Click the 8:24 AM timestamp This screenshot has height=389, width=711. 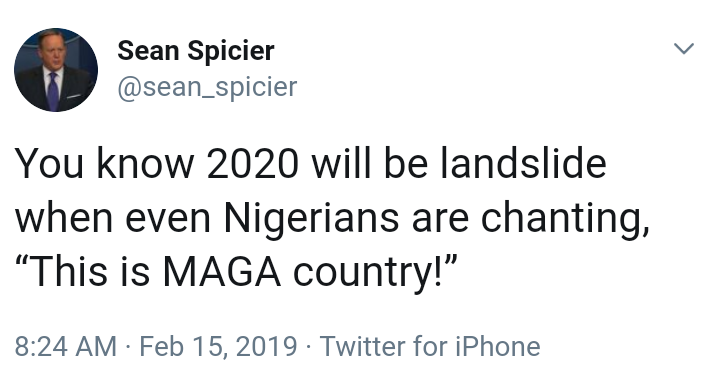(x=66, y=346)
